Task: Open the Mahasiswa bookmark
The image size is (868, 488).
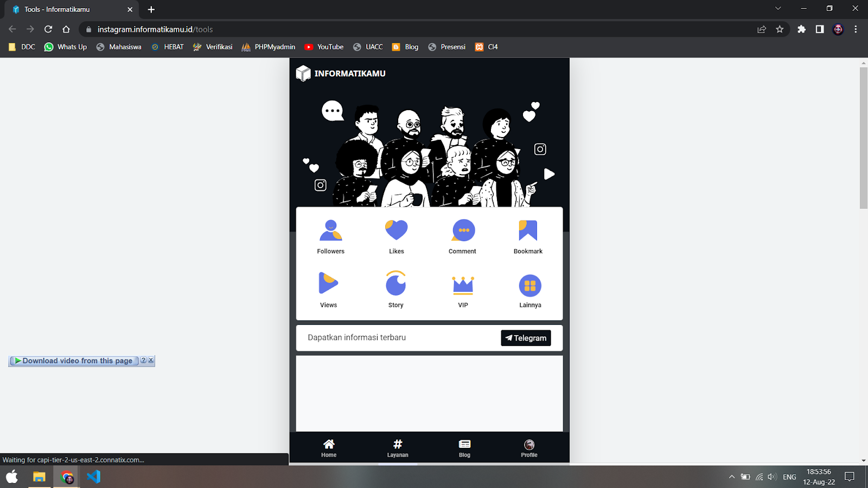Action: pyautogui.click(x=119, y=47)
